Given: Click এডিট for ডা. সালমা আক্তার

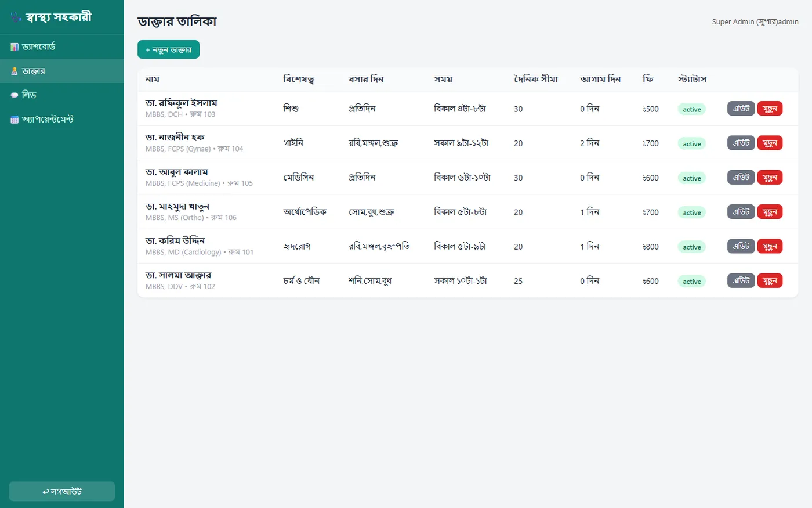Looking at the screenshot, I should point(741,280).
